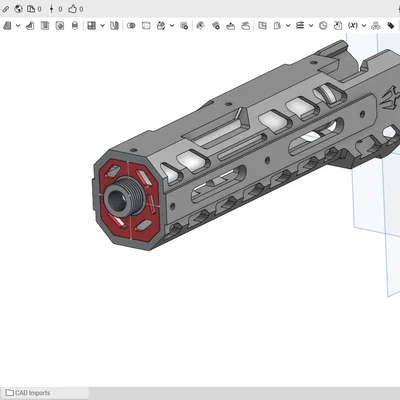The height and width of the screenshot is (400, 400).
Task: Click the globe public-document icon
Action: [x=18, y=9]
